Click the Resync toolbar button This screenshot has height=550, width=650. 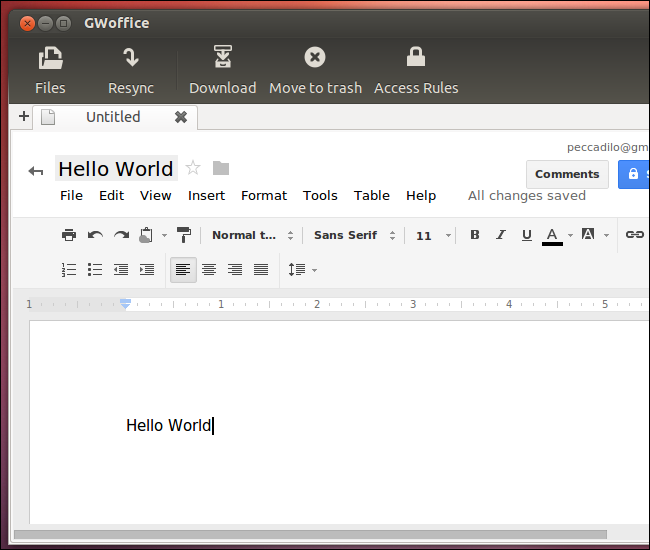tap(131, 70)
